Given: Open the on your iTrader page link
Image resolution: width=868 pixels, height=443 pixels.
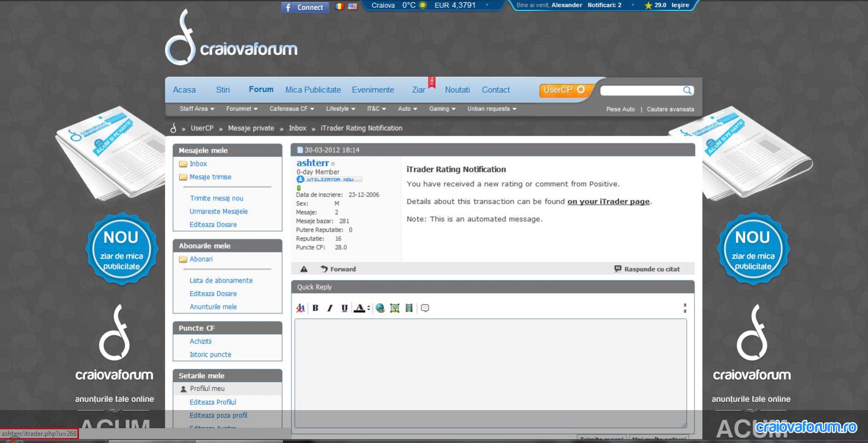Looking at the screenshot, I should [608, 201].
